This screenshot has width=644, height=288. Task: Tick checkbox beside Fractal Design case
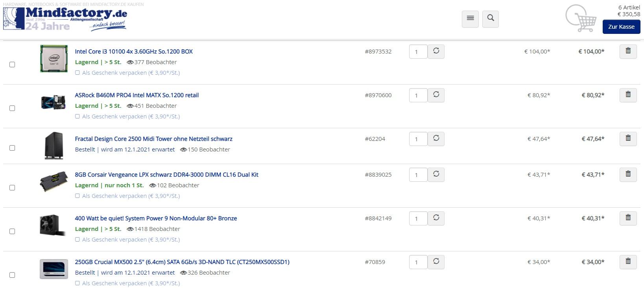click(x=12, y=148)
